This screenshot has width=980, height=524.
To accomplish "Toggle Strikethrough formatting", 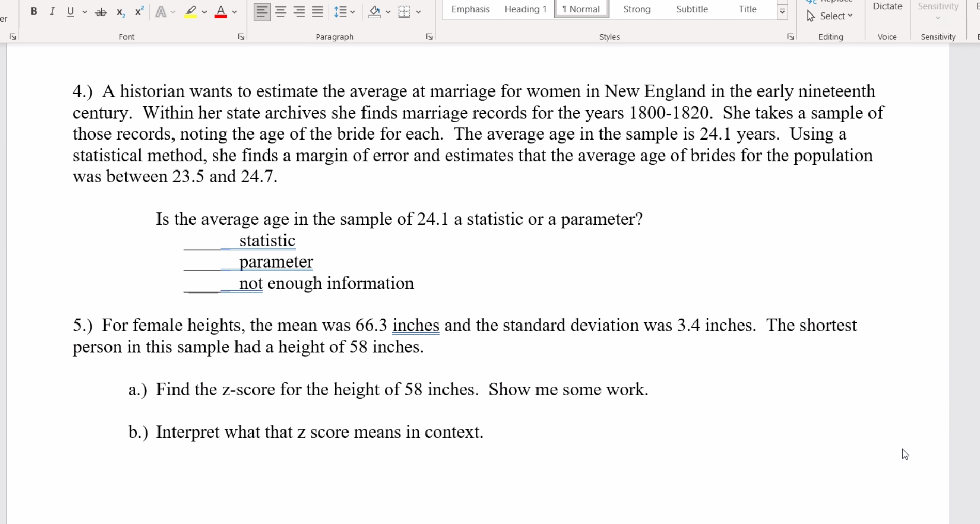I will (x=101, y=12).
